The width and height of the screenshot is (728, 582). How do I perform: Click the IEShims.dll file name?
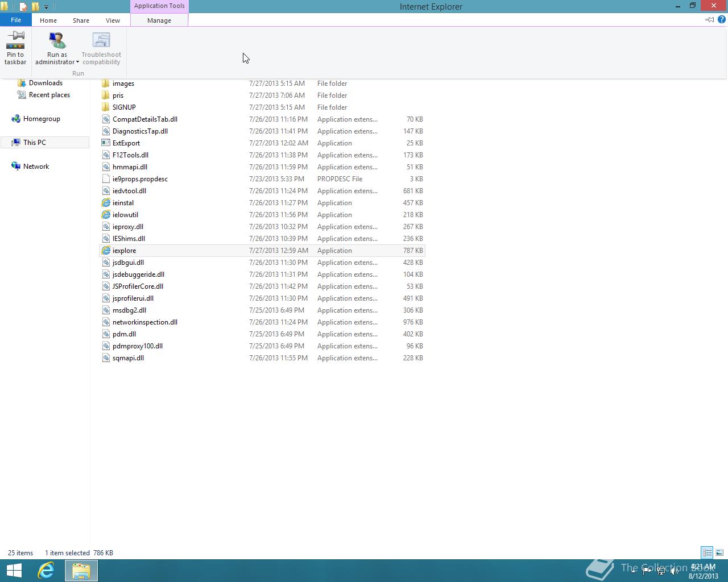point(129,239)
